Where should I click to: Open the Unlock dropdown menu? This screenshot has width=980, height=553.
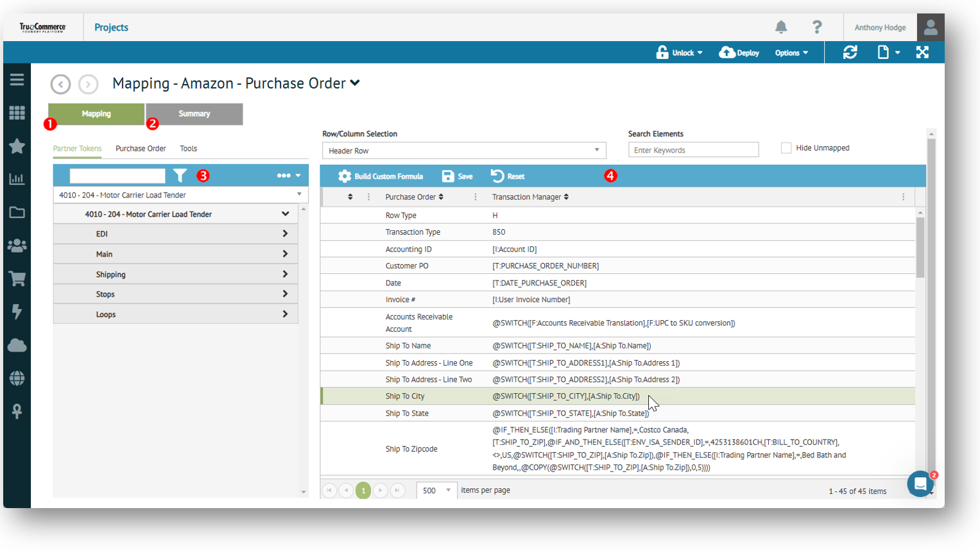click(680, 53)
